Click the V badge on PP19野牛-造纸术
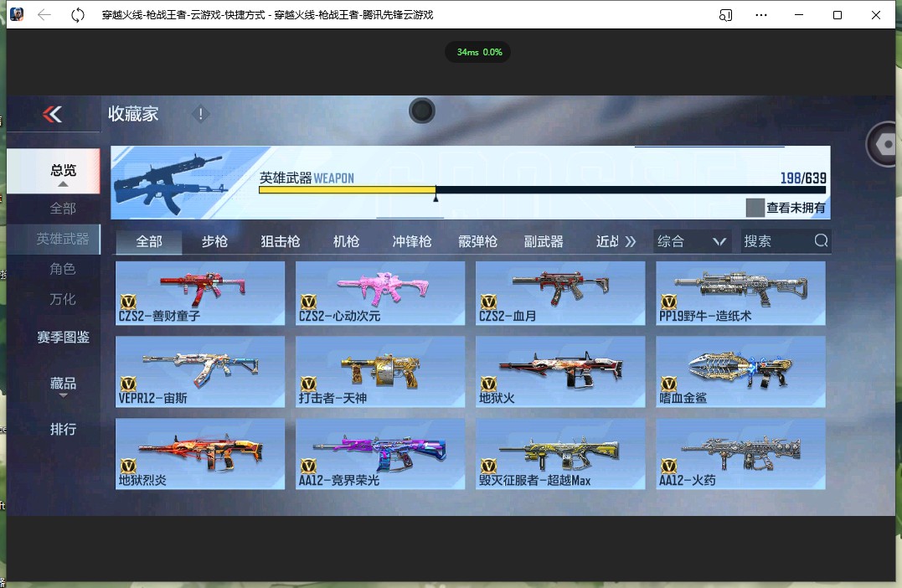Image resolution: width=902 pixels, height=588 pixels. pos(668,302)
